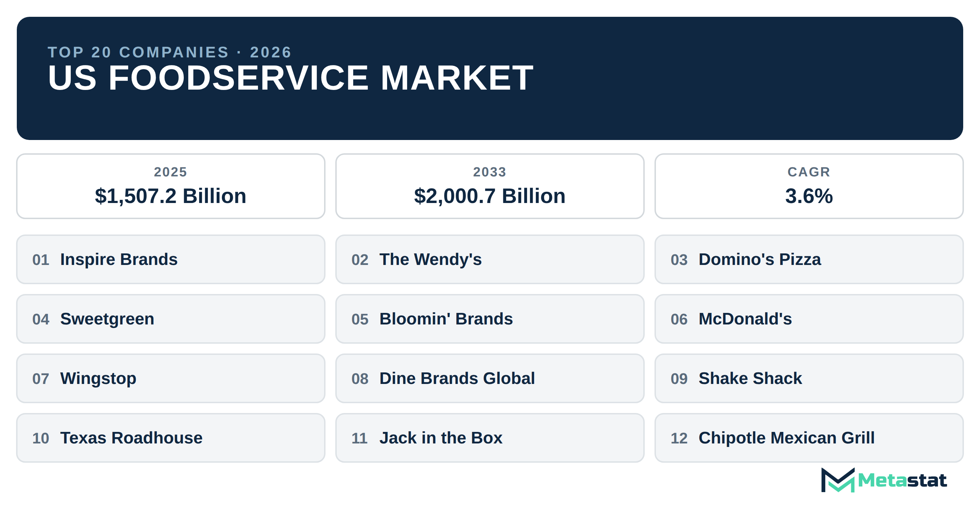Click the Jack in the Box entry

click(490, 438)
